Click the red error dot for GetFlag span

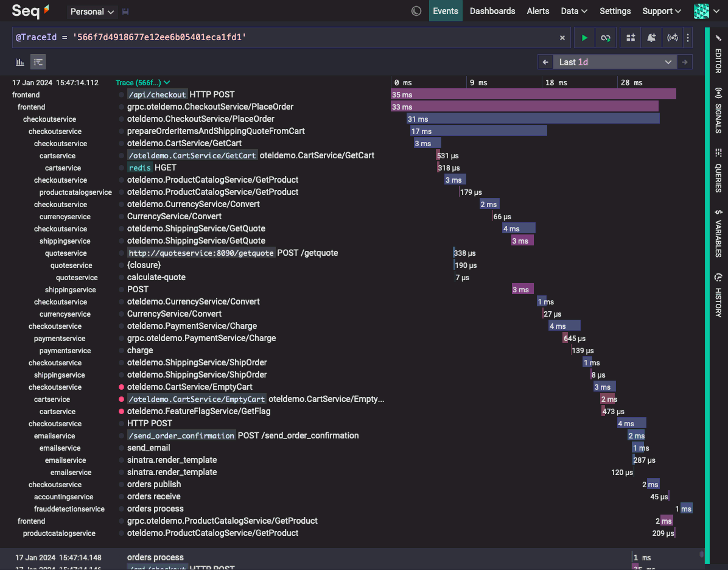coord(121,412)
